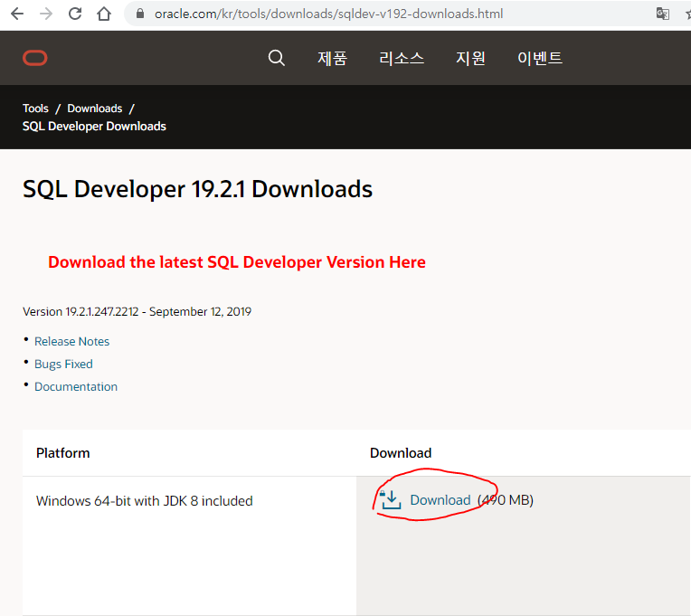Image resolution: width=691 pixels, height=616 pixels.
Task: Open the Bugs Fixed link
Action: tap(63, 364)
